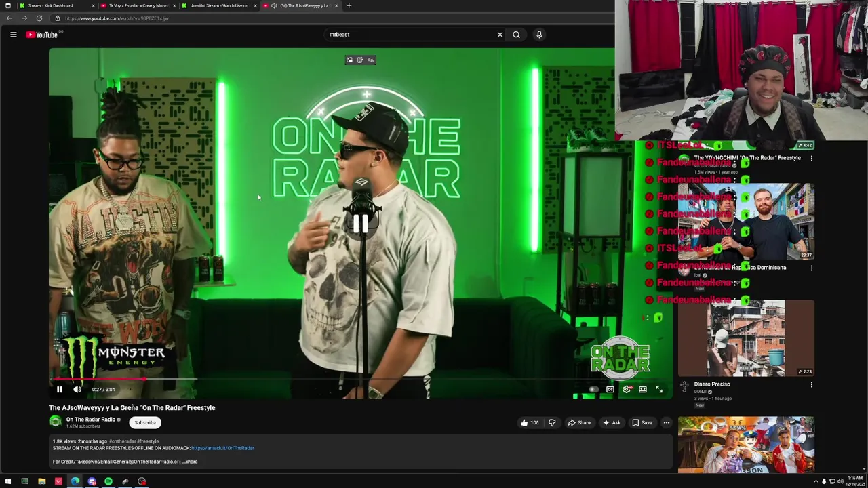Switch to theater mode
Image resolution: width=868 pixels, height=488 pixels.
[643, 389]
